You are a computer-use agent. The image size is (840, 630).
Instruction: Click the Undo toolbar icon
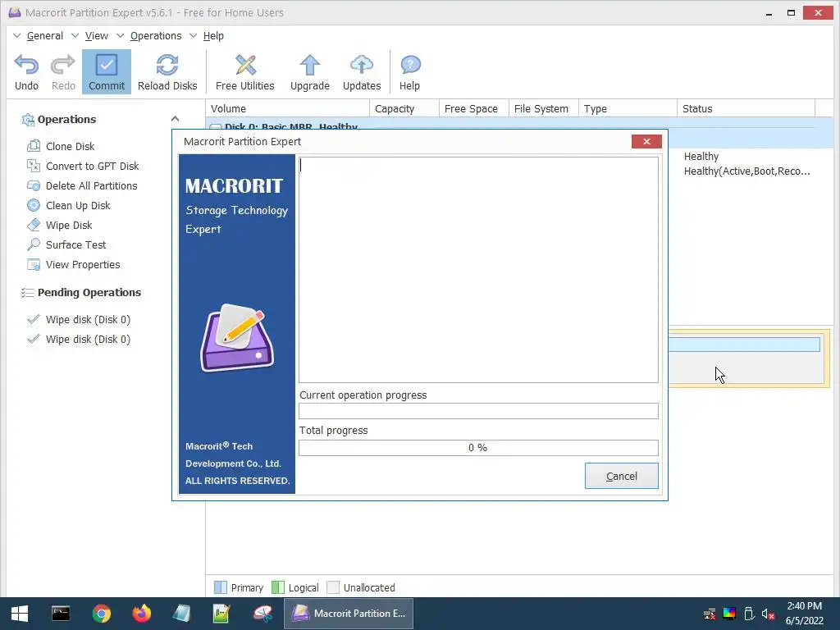(26, 66)
